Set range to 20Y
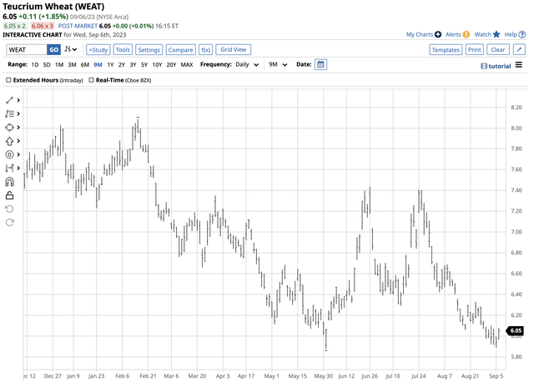The width and height of the screenshot is (534, 392). 171,65
